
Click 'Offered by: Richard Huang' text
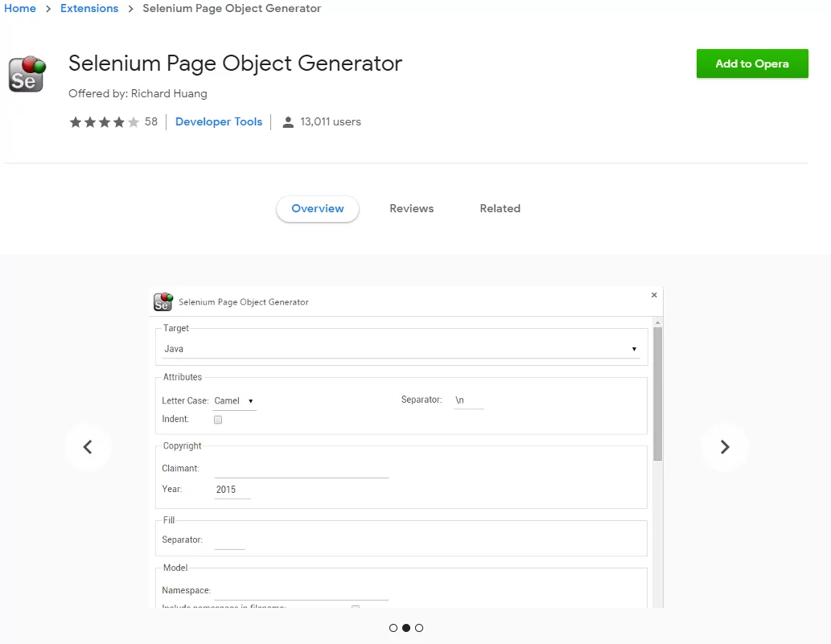tap(138, 94)
